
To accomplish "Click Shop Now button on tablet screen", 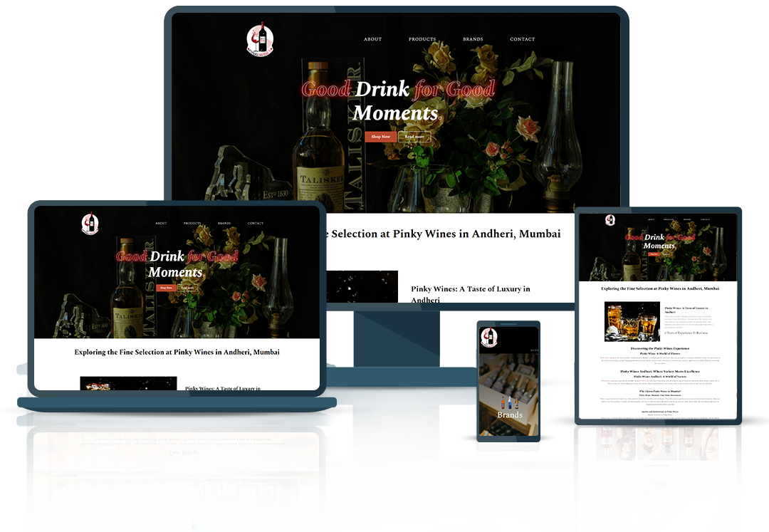I will pos(654,254).
